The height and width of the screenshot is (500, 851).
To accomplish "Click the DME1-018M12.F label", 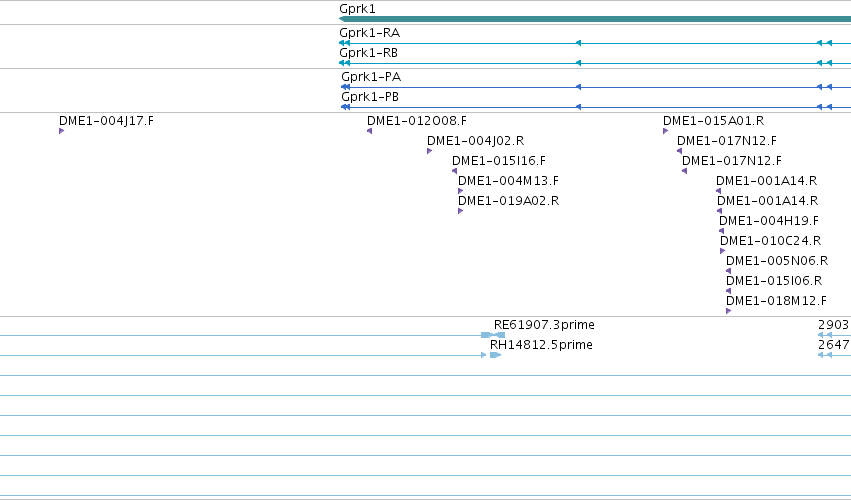I will point(777,301).
